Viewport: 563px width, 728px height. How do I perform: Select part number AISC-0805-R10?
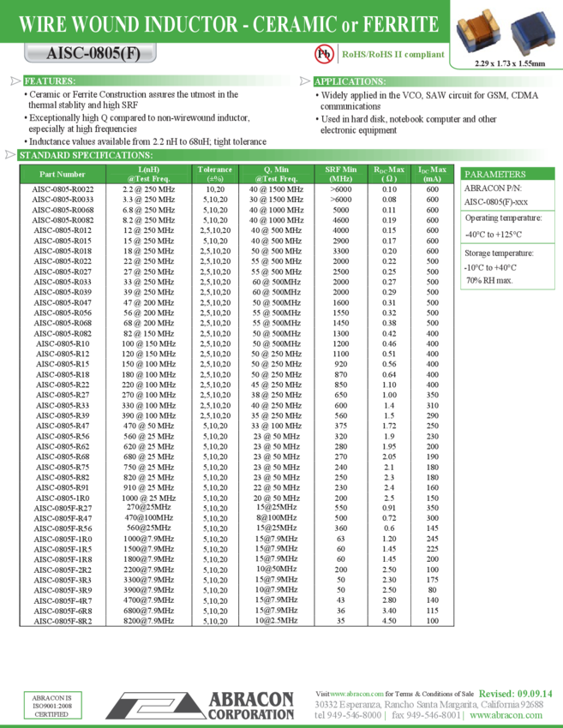pos(63,343)
